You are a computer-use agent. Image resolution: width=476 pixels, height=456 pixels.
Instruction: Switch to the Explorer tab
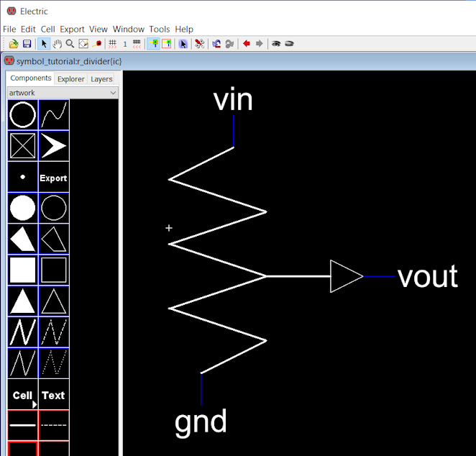tap(71, 79)
